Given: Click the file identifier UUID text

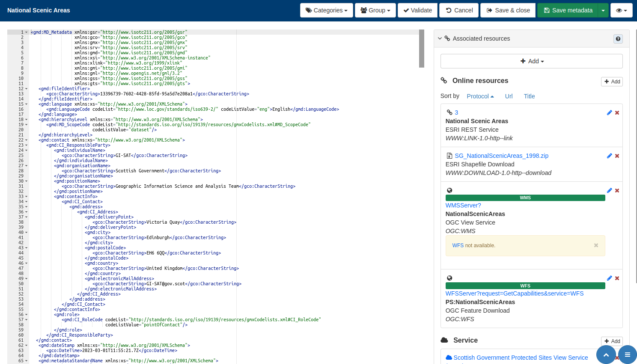Looking at the screenshot, I should tap(146, 94).
